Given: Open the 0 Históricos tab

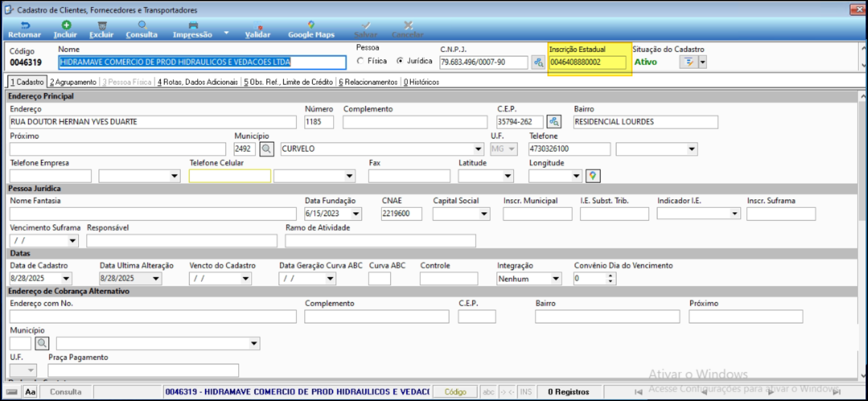Looking at the screenshot, I should pos(422,82).
